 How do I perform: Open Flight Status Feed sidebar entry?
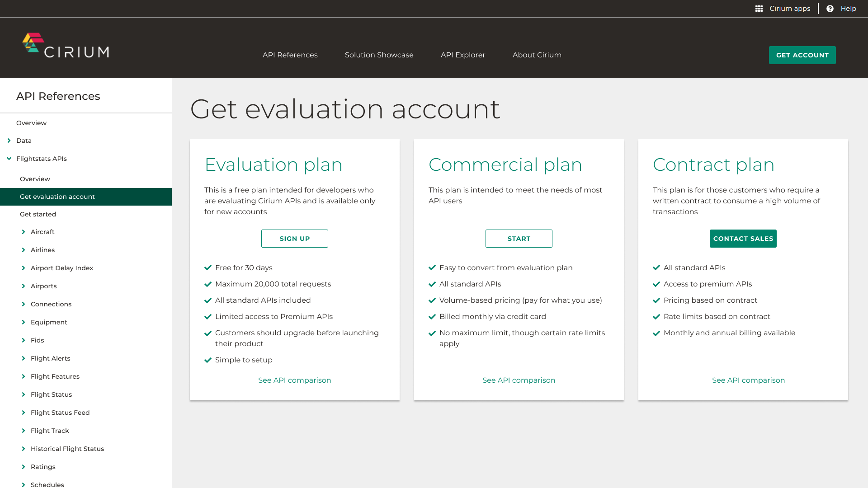60,413
